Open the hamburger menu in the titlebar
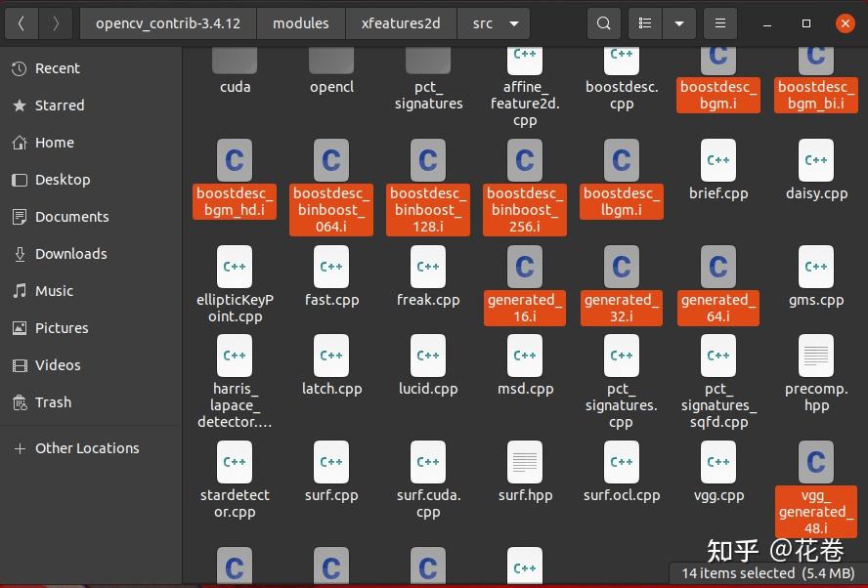868x588 pixels. coord(720,22)
